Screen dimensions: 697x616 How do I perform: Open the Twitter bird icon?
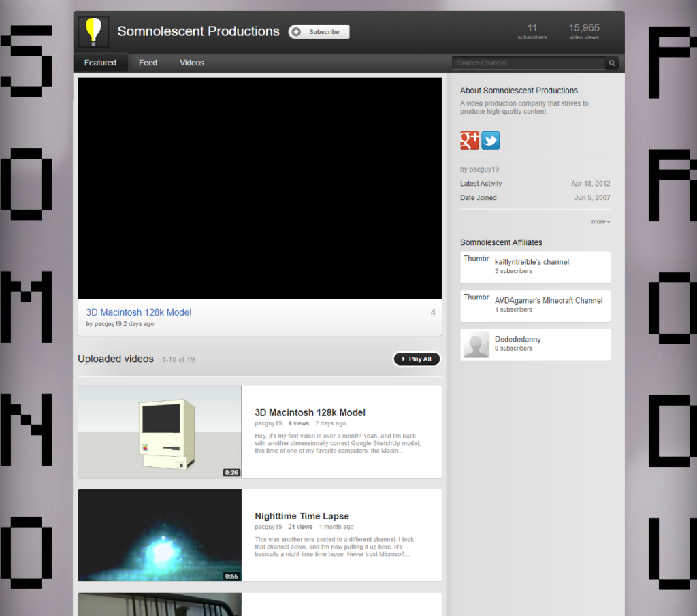[x=491, y=141]
